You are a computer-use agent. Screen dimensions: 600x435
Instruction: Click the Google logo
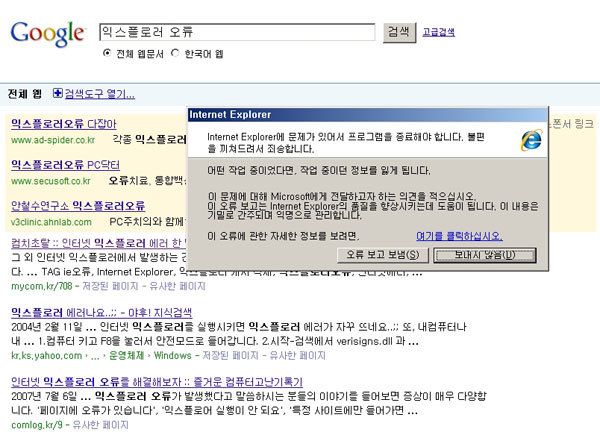pyautogui.click(x=47, y=34)
